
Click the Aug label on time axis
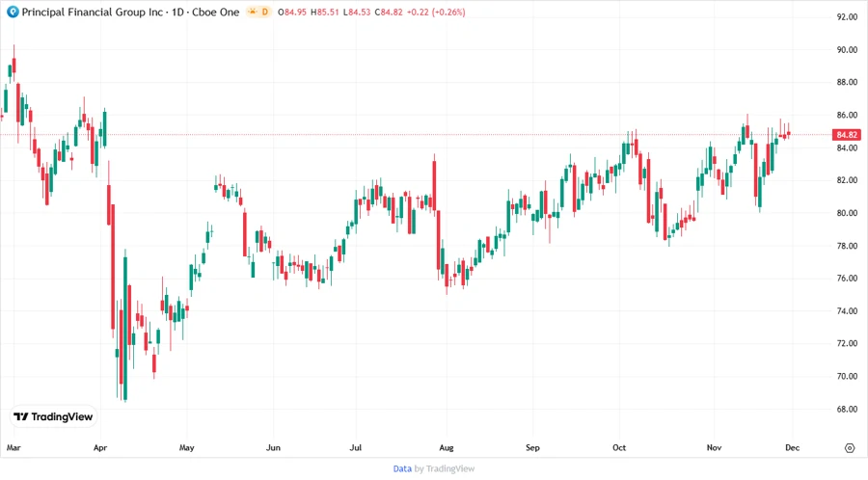pyautogui.click(x=446, y=448)
